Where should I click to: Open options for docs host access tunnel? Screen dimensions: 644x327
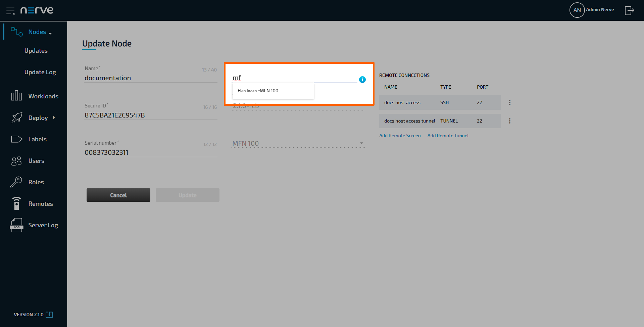click(x=509, y=121)
